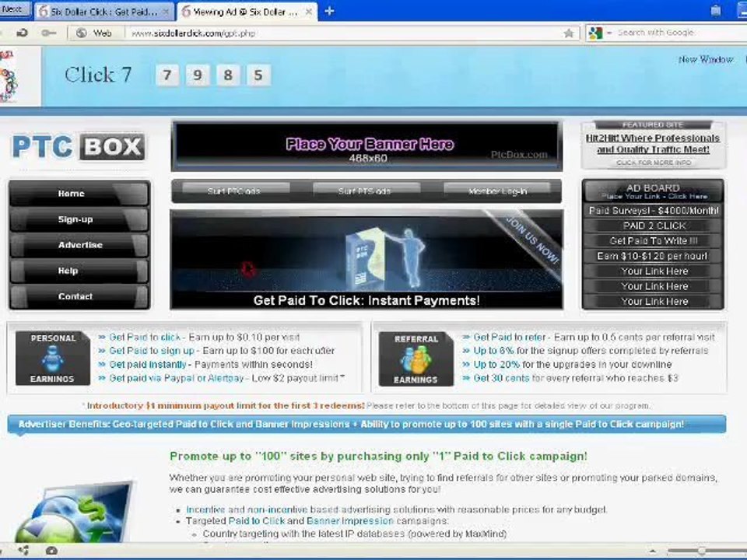Open the Google search engine dropdown

point(600,33)
